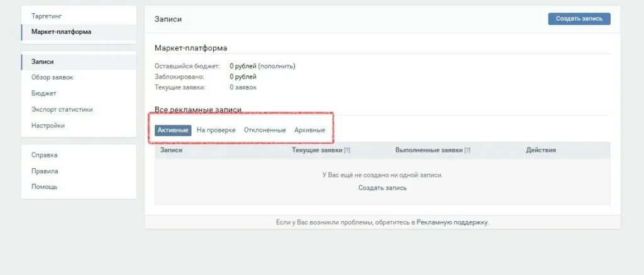644x275 pixels.
Task: Click the Создать запись button
Action: point(579,19)
